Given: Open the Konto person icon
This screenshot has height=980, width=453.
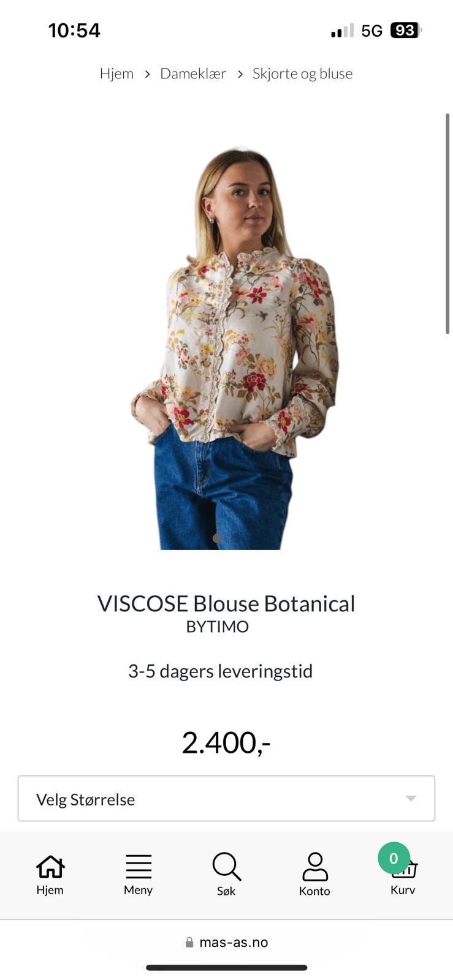Looking at the screenshot, I should tap(315, 867).
